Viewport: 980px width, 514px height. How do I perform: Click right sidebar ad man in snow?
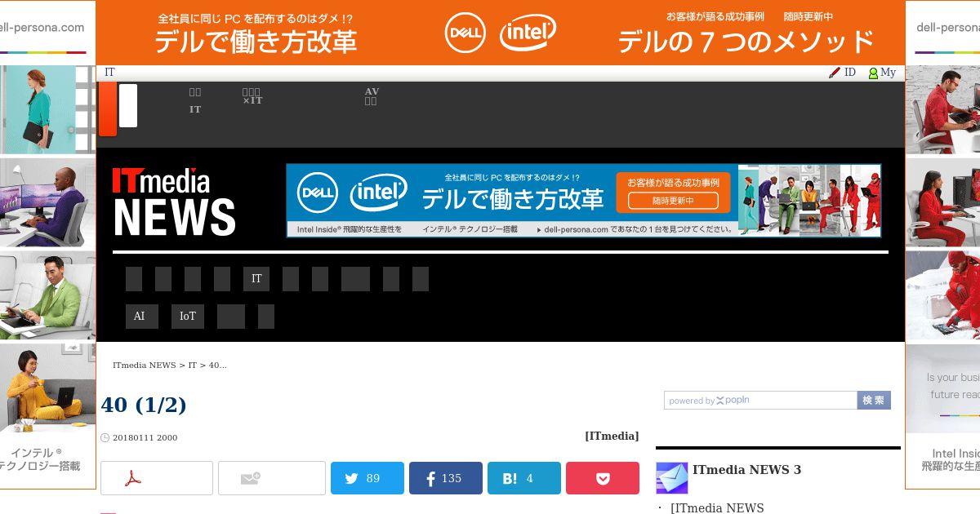pos(942,295)
